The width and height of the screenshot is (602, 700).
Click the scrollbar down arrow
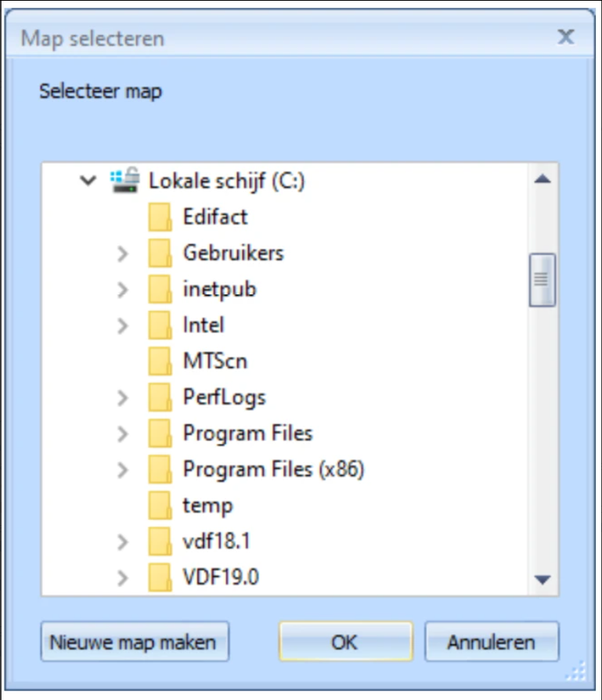(543, 580)
